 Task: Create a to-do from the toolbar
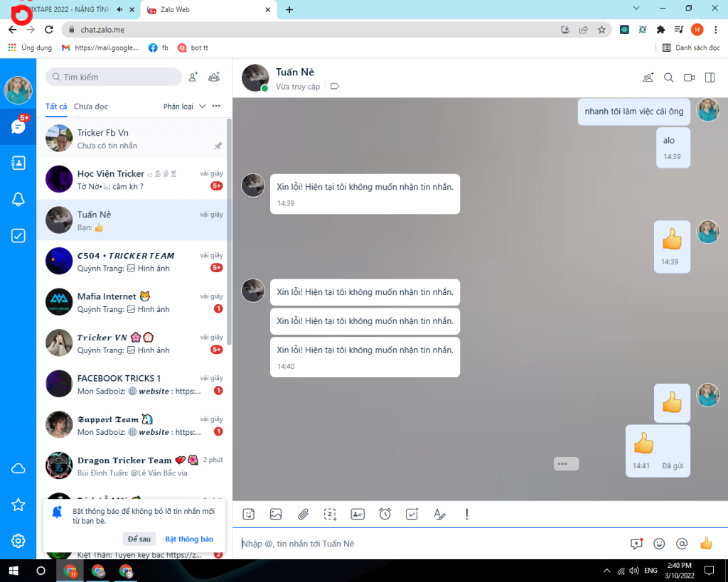click(x=412, y=514)
